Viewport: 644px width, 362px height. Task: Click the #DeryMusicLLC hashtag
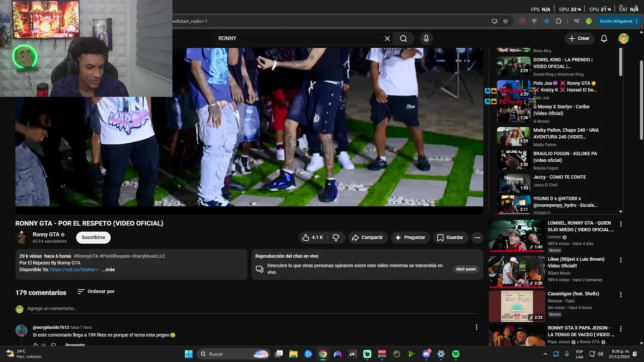[148, 256]
